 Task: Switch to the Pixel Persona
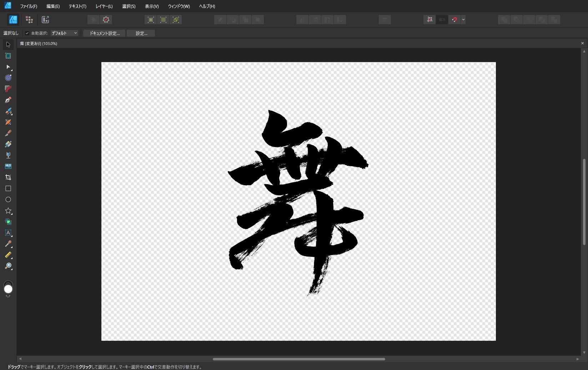[x=29, y=20]
